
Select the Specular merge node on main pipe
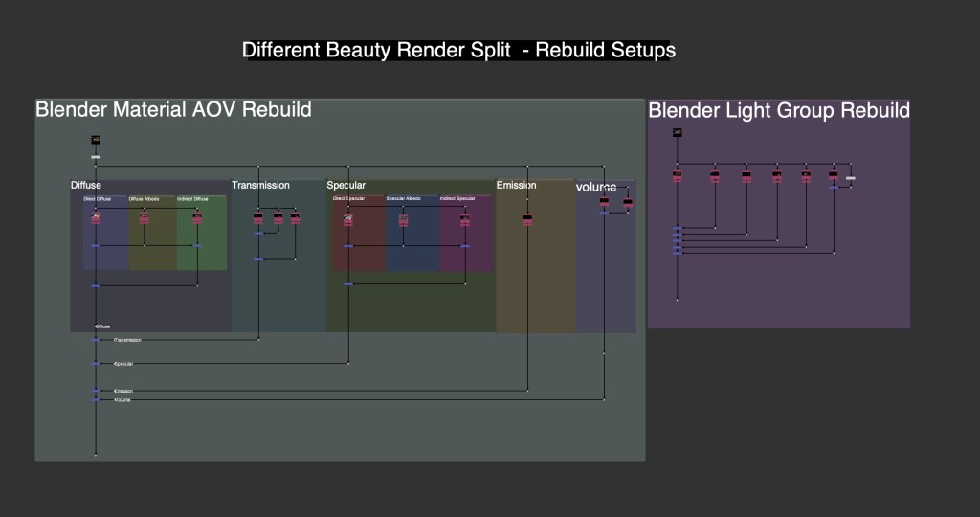[96, 364]
